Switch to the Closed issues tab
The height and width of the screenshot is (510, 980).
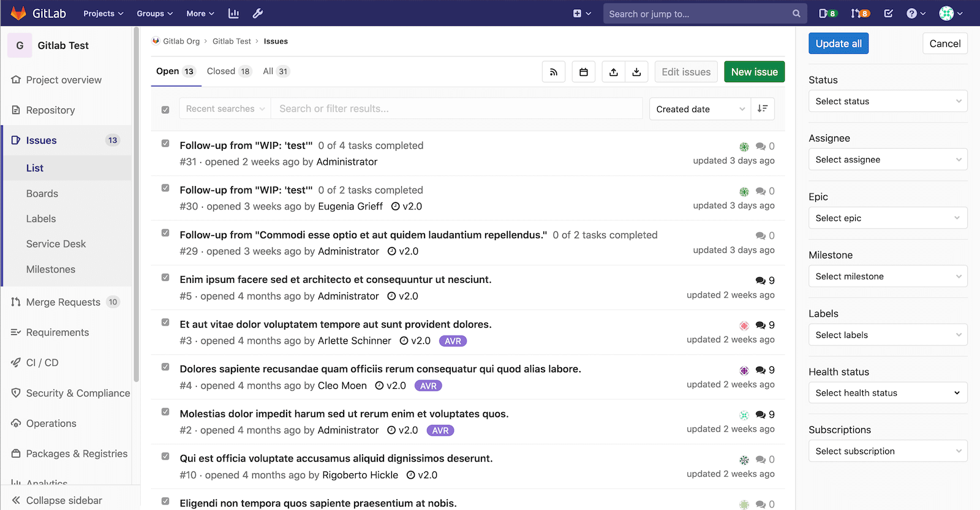pos(228,72)
